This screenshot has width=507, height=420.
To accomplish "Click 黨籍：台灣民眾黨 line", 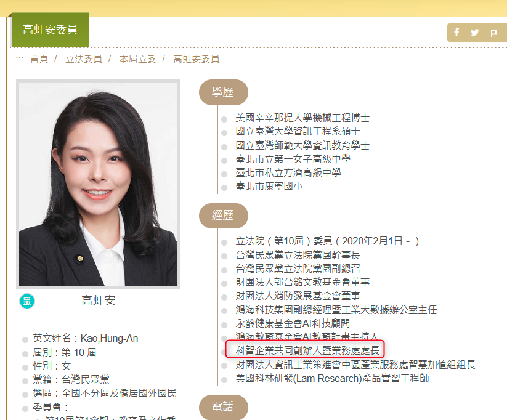I will click(x=71, y=379).
